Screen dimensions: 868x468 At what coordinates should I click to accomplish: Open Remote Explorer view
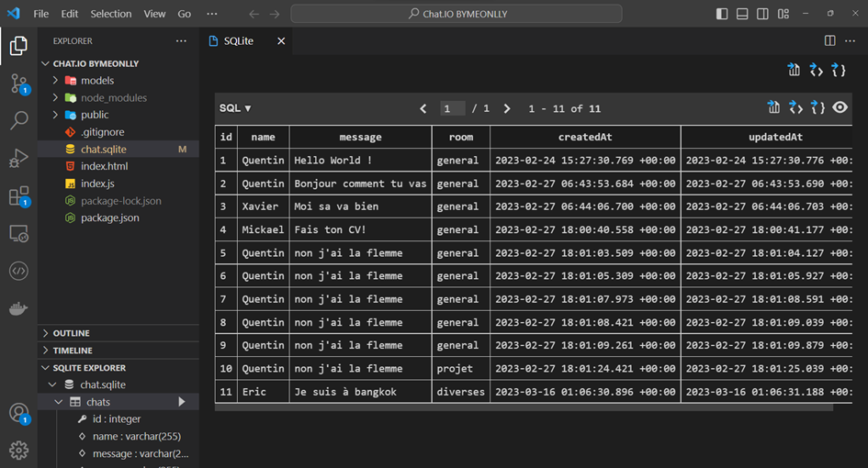tap(18, 234)
